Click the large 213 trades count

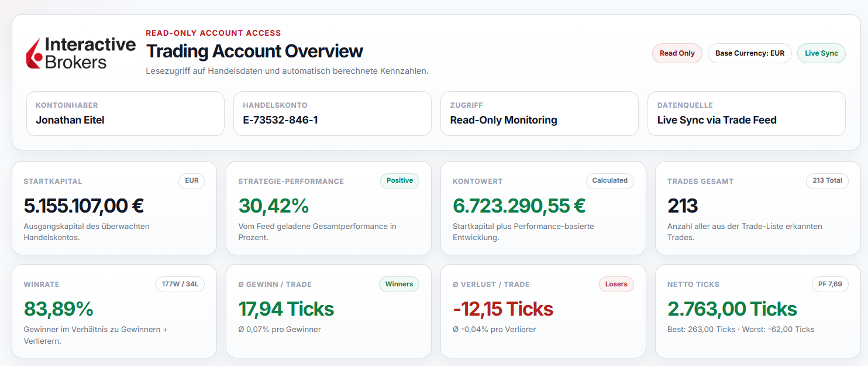point(683,206)
